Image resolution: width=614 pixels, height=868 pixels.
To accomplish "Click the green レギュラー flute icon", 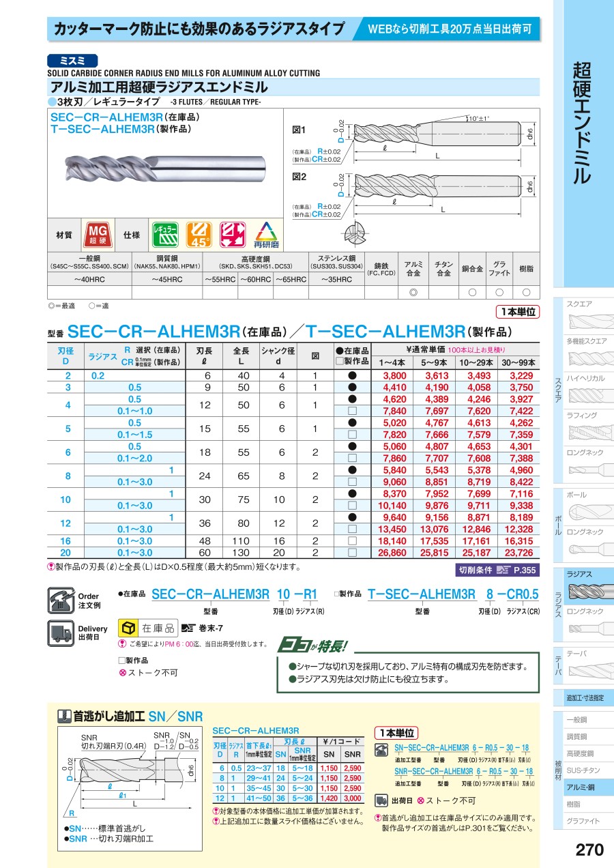I will tap(165, 234).
